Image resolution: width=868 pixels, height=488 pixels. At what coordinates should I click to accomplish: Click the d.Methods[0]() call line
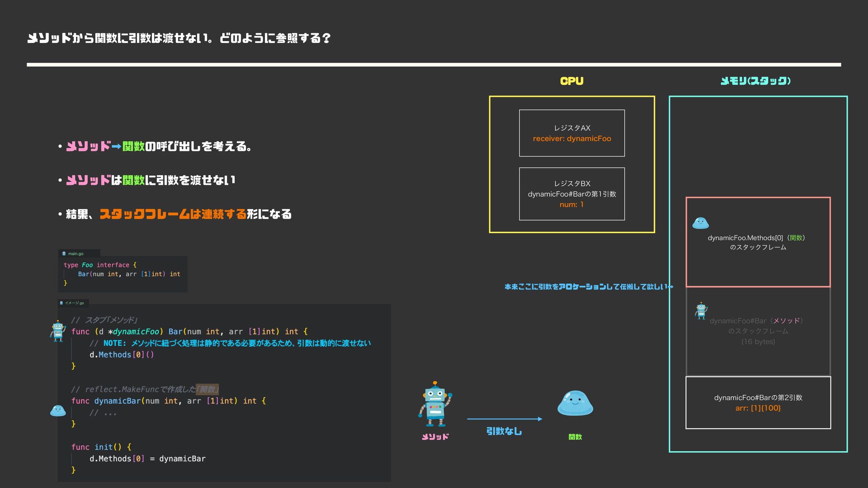click(122, 355)
